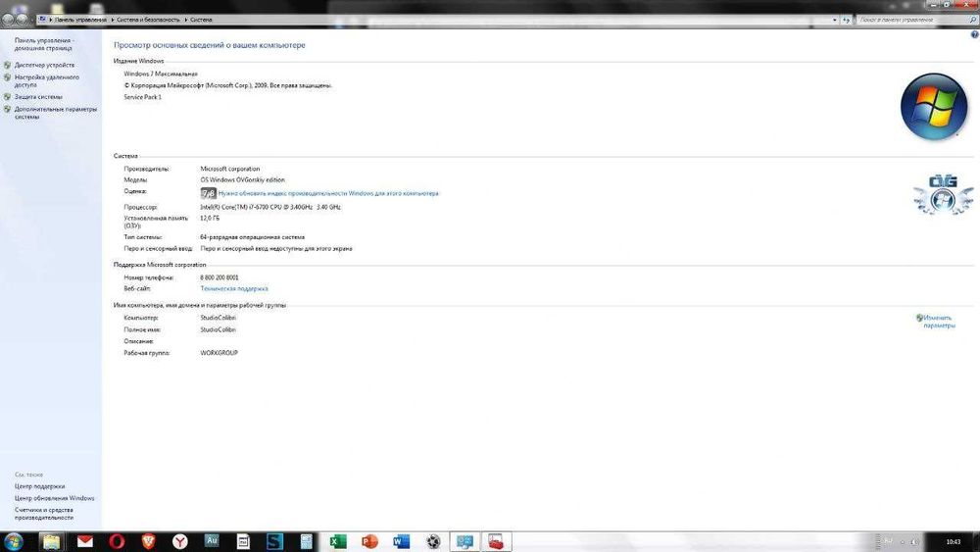Launch the Brave browser from taskbar
Viewport: 980px width, 552px height.
[148, 541]
